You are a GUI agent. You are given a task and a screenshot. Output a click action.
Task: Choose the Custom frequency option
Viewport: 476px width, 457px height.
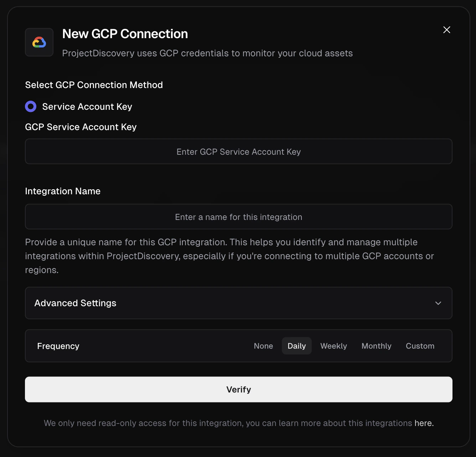pos(420,346)
